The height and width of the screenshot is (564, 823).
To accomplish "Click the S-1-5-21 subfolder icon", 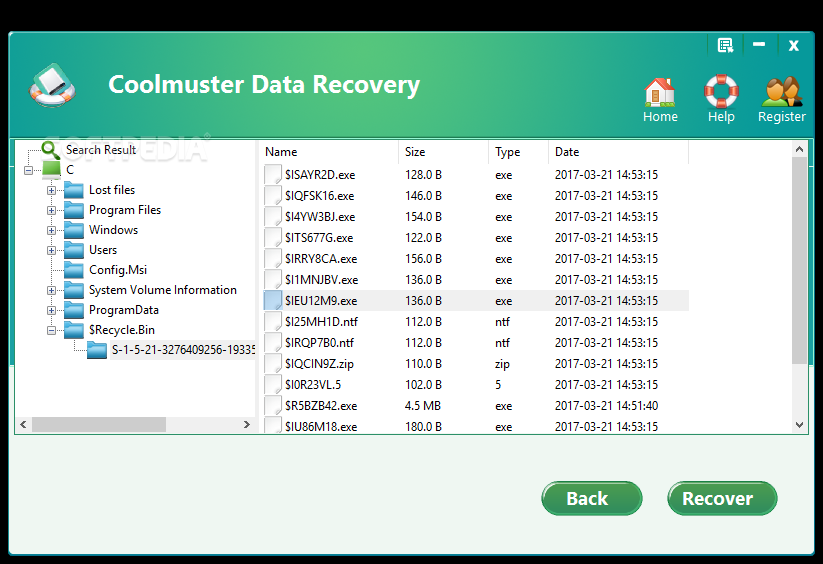I will tap(97, 349).
